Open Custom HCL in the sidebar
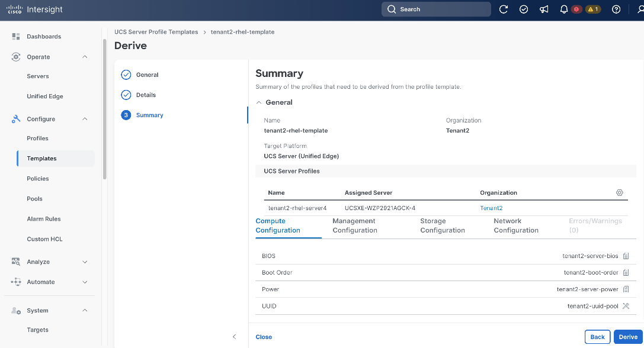The width and height of the screenshot is (644, 348). tap(45, 239)
